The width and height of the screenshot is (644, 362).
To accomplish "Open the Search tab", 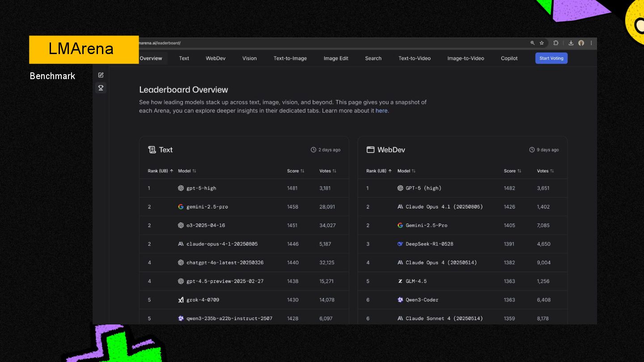I will tap(373, 58).
